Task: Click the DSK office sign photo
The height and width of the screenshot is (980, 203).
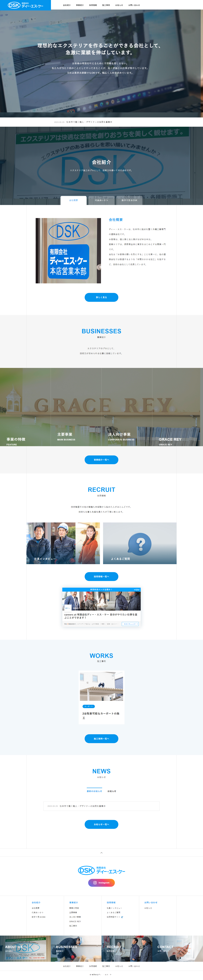Action: point(68,251)
